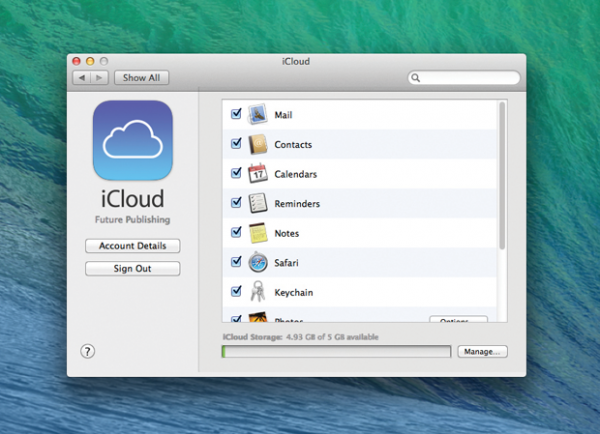Uncheck the Mail checkbox

pyautogui.click(x=236, y=113)
